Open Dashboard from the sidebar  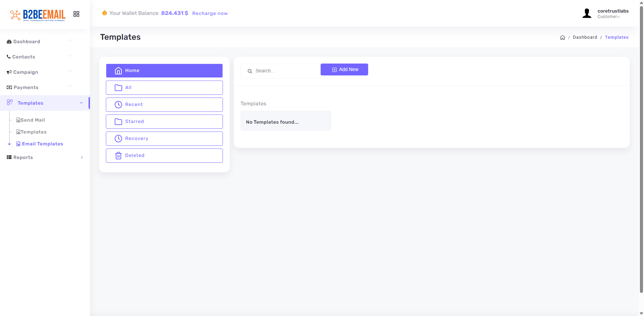[x=26, y=41]
